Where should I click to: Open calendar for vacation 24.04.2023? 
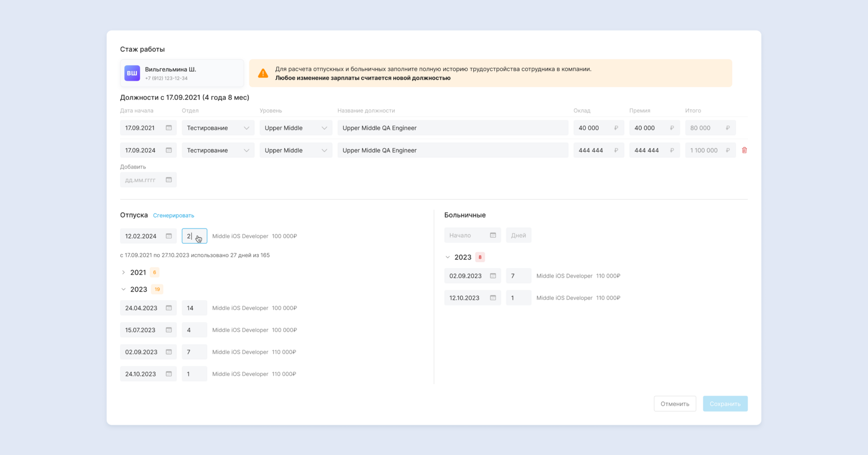coord(168,308)
